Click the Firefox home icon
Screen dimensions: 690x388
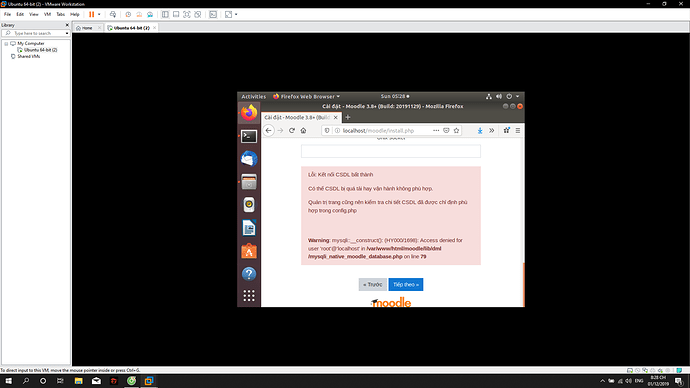click(303, 131)
